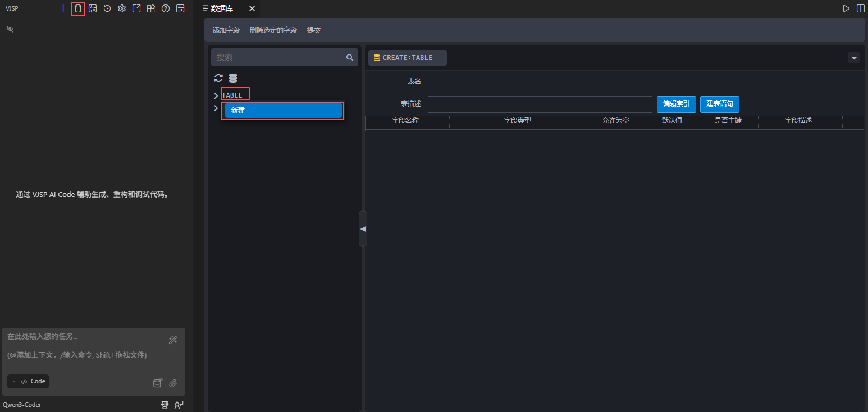Open the database icon in VJSP toolbar

78,8
